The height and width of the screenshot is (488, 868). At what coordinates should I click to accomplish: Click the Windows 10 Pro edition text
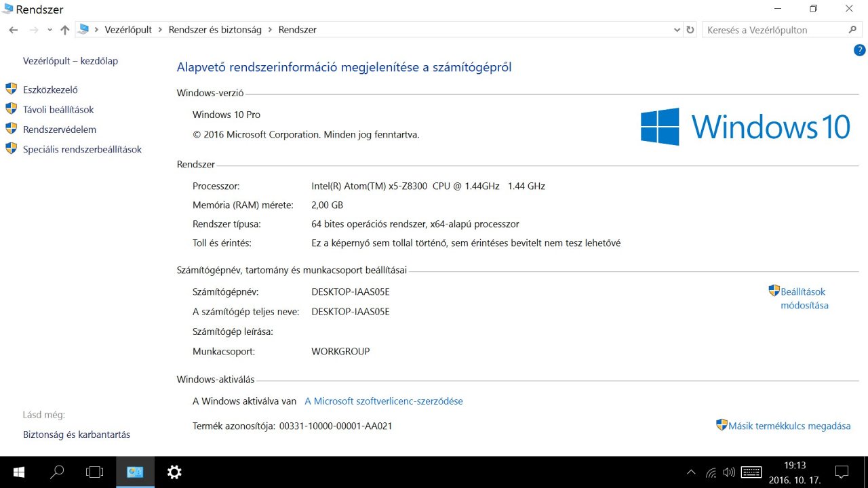[226, 115]
